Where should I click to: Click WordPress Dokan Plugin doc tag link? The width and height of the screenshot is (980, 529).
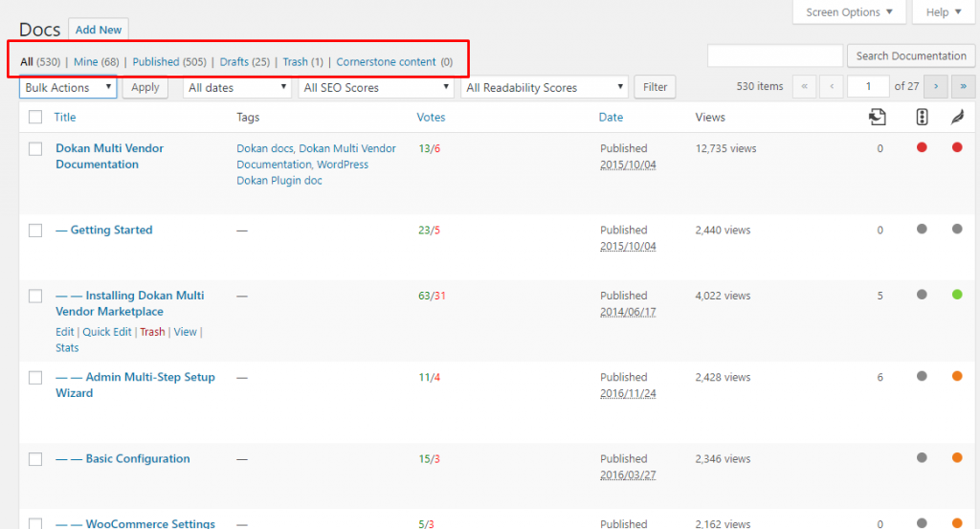point(302,172)
